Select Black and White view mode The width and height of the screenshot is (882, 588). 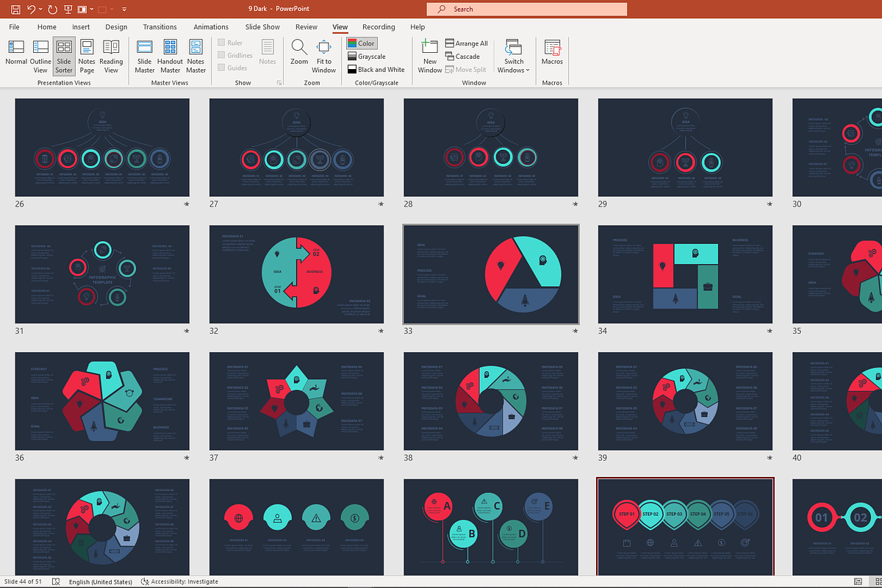pyautogui.click(x=376, y=70)
